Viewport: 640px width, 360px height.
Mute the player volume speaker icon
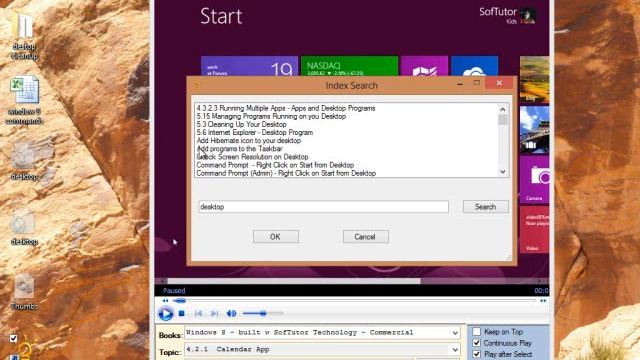[231, 313]
